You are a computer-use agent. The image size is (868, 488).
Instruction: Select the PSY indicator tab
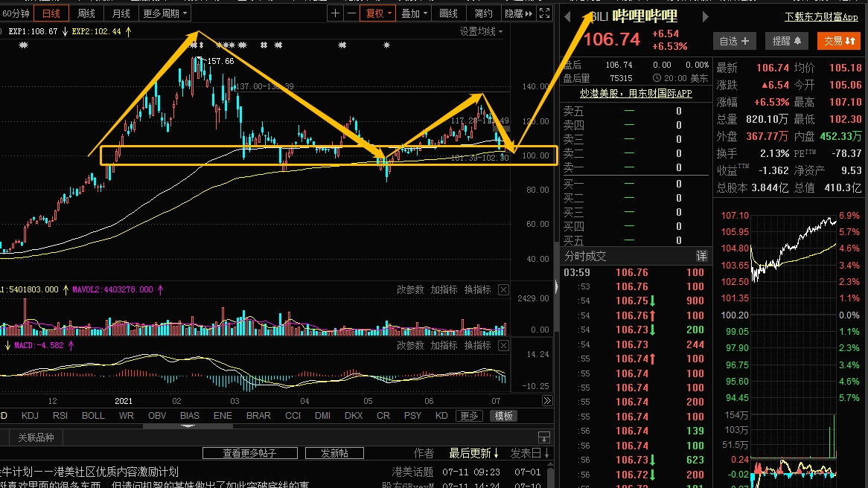412,416
